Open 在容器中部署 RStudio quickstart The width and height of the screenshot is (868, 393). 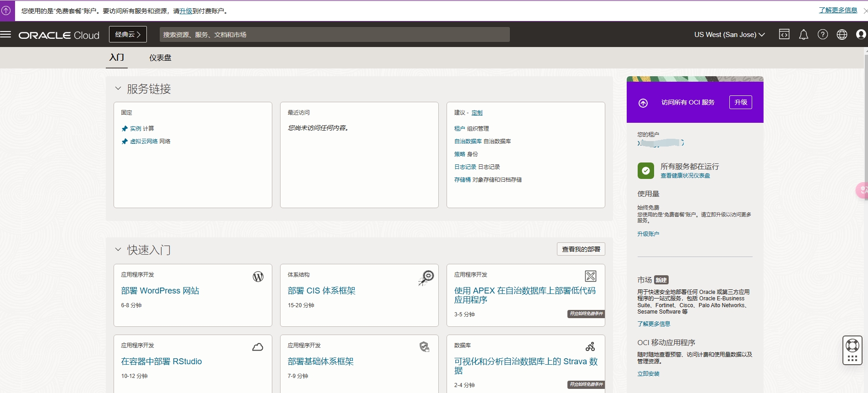(x=161, y=362)
